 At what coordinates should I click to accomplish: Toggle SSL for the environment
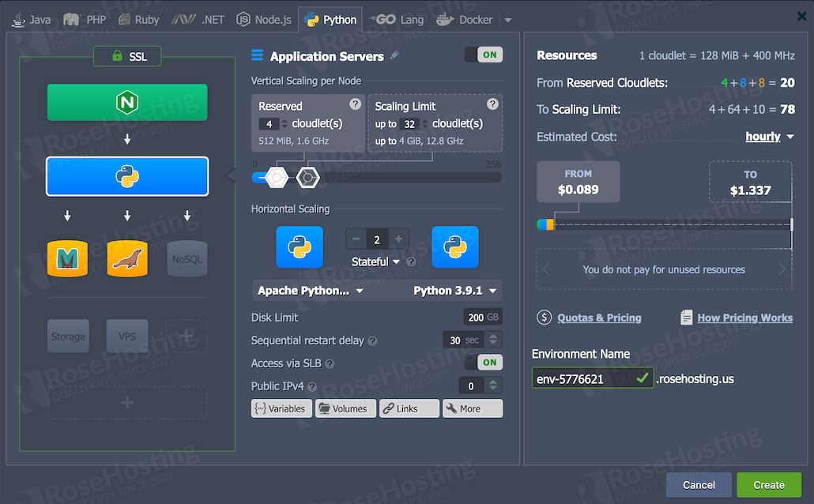point(127,56)
